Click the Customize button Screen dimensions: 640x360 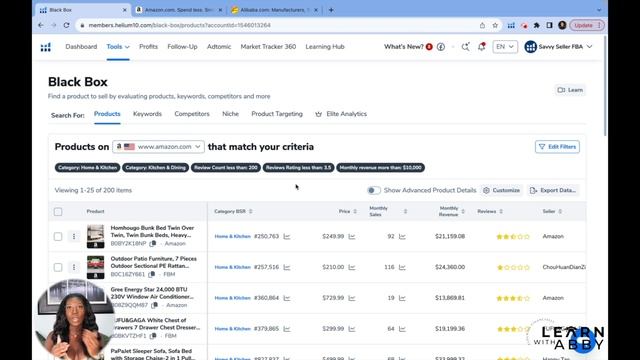[x=502, y=190]
